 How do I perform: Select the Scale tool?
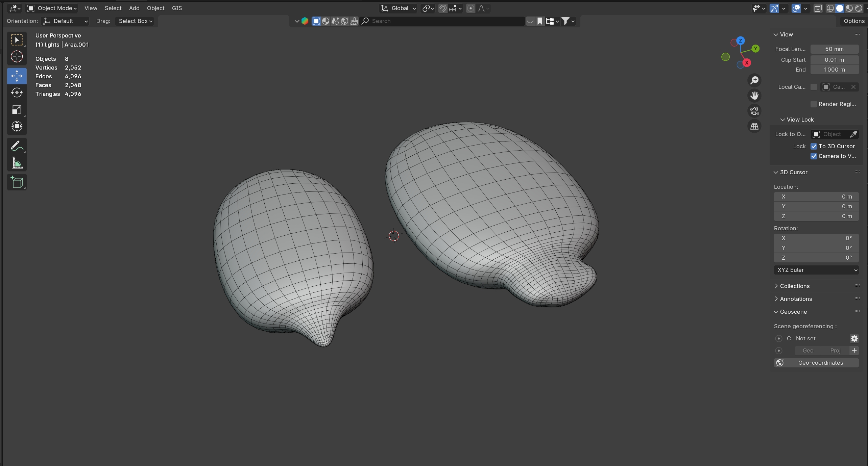point(17,109)
